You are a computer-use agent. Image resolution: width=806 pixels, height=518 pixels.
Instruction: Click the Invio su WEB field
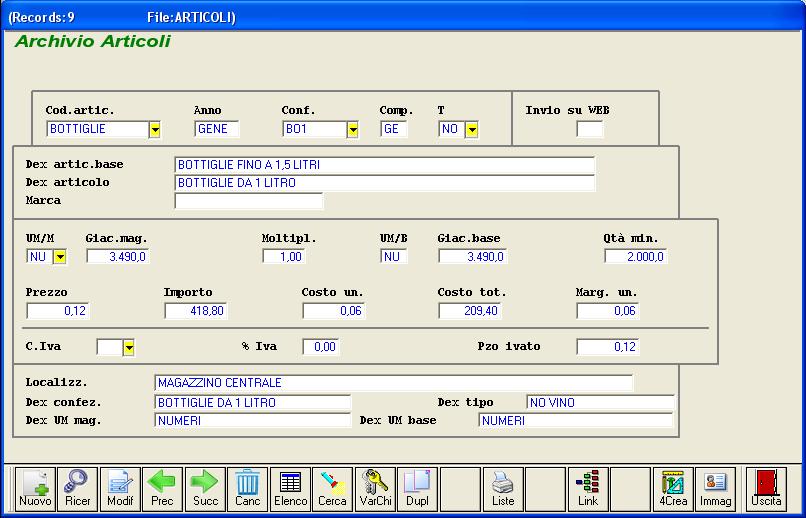tap(590, 129)
